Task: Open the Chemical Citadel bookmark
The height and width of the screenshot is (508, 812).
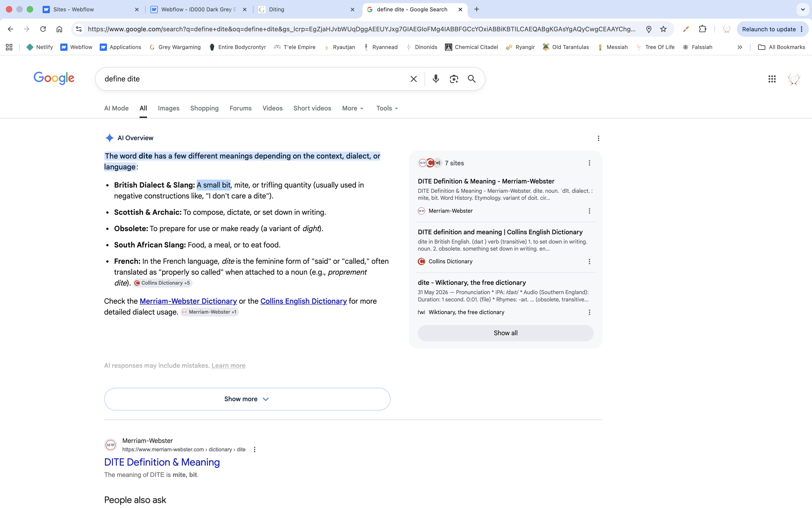Action: tap(471, 47)
